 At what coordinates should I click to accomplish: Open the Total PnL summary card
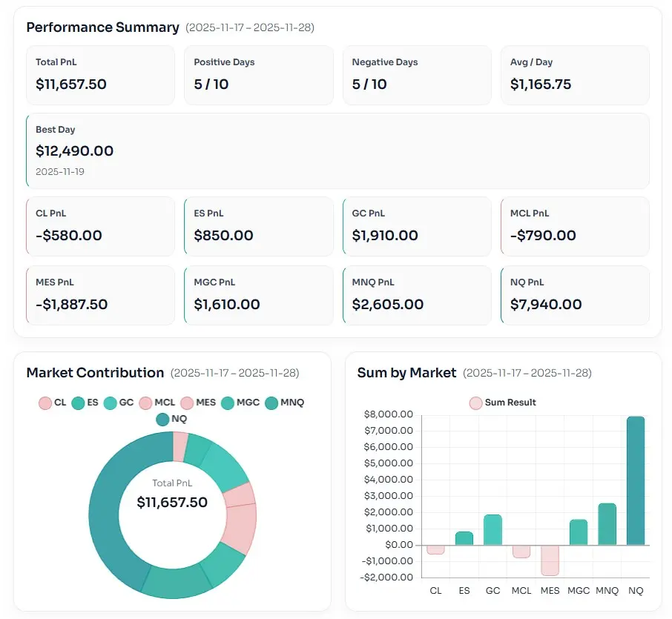point(100,75)
